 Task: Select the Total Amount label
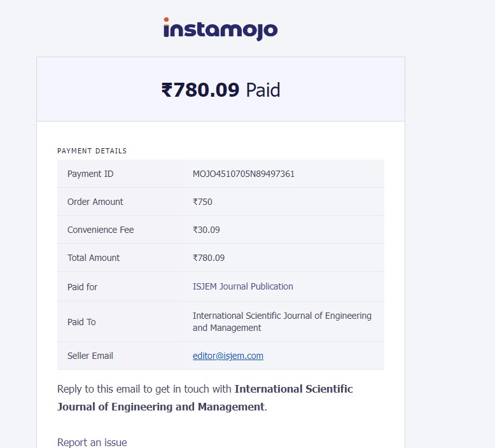[94, 258]
